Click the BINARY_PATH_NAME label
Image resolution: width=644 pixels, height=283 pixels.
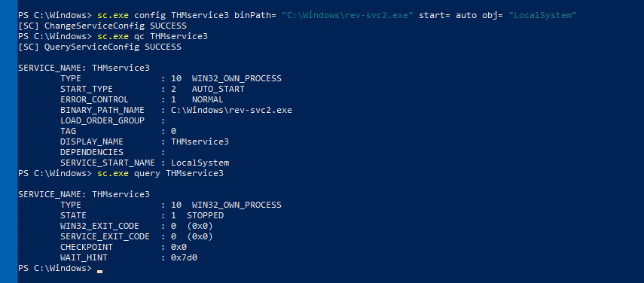[x=102, y=111]
